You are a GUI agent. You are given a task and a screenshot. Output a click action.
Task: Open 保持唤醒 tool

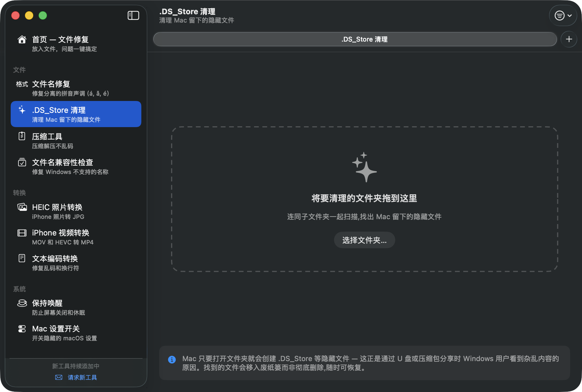(76, 307)
